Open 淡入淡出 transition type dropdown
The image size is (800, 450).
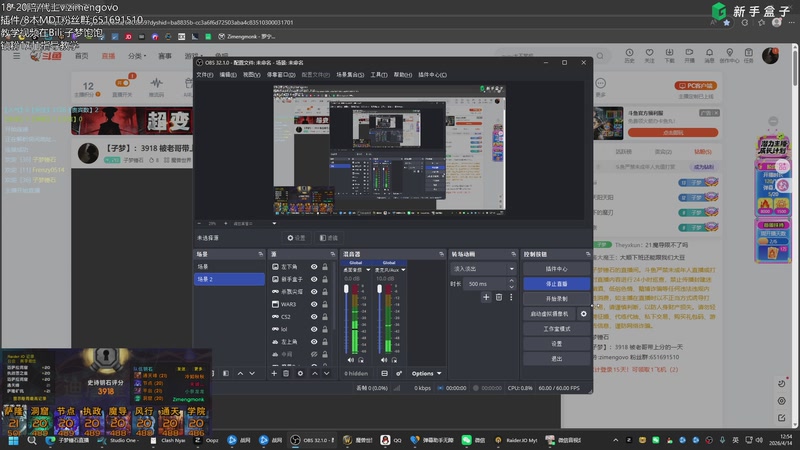(x=483, y=269)
